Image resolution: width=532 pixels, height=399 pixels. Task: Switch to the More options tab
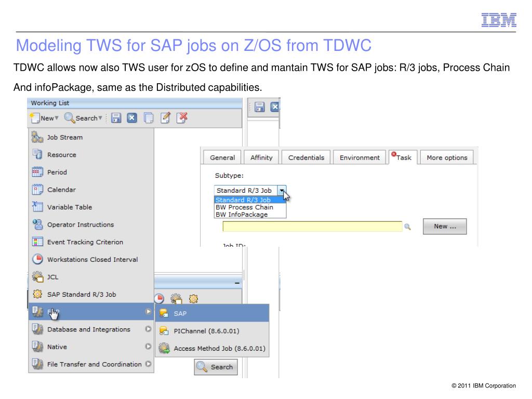click(x=447, y=157)
